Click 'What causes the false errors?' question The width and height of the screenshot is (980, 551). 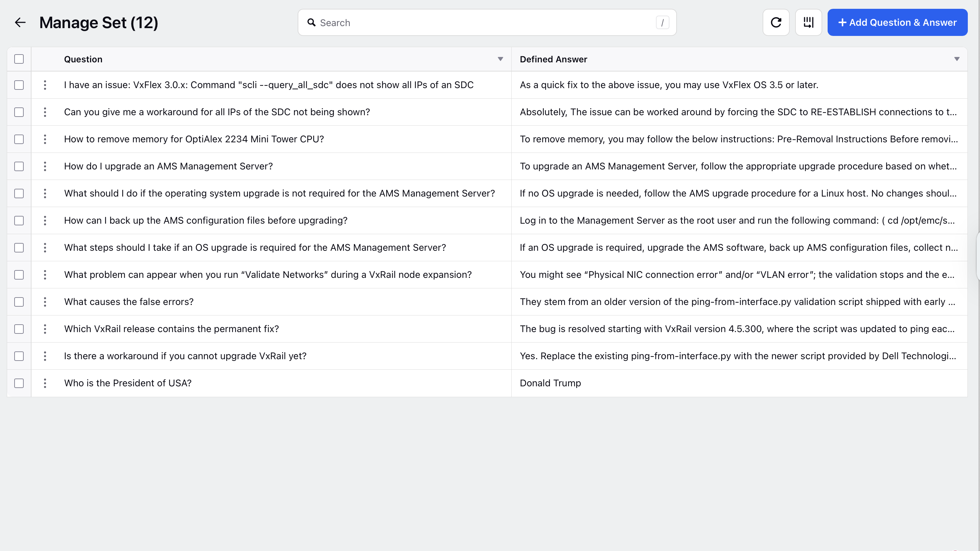tap(129, 302)
